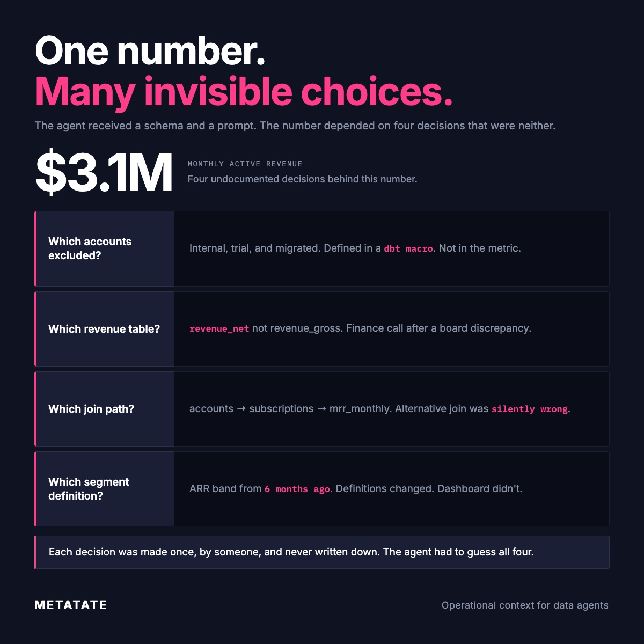The image size is (644, 644).
Task: Click the 'One number.' headline
Action: pyautogui.click(x=150, y=52)
